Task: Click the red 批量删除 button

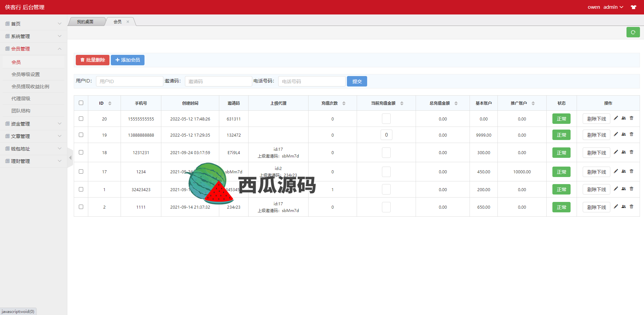Action: tap(93, 60)
